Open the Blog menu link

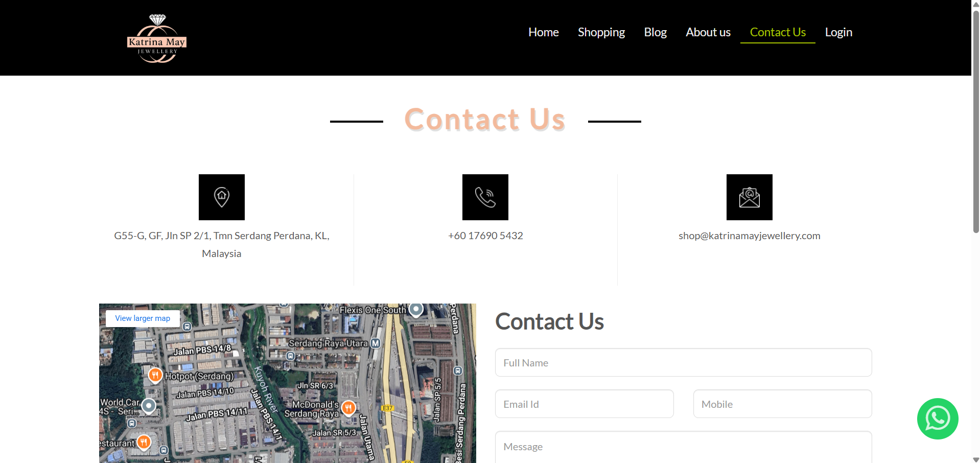(655, 32)
